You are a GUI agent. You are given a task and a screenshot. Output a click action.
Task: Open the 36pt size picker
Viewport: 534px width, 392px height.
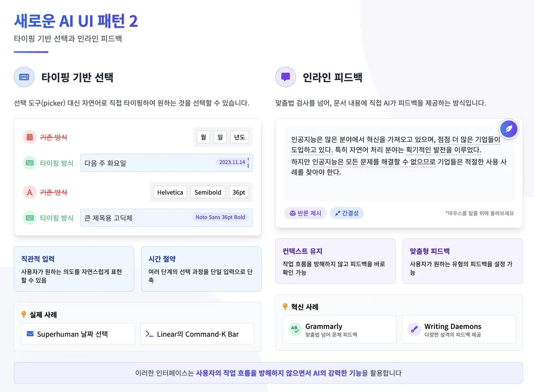[x=239, y=192]
